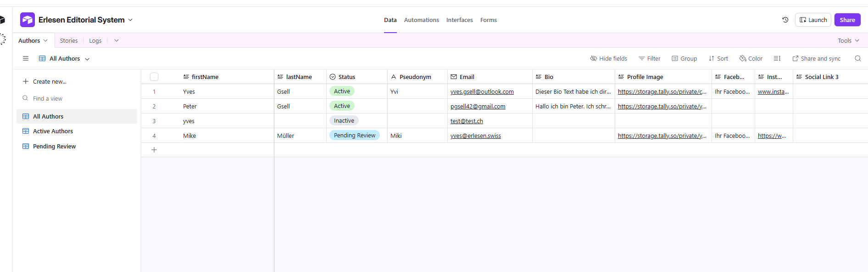Click the search magnifier icon in toolbar
The image size is (868, 272).
point(857,58)
